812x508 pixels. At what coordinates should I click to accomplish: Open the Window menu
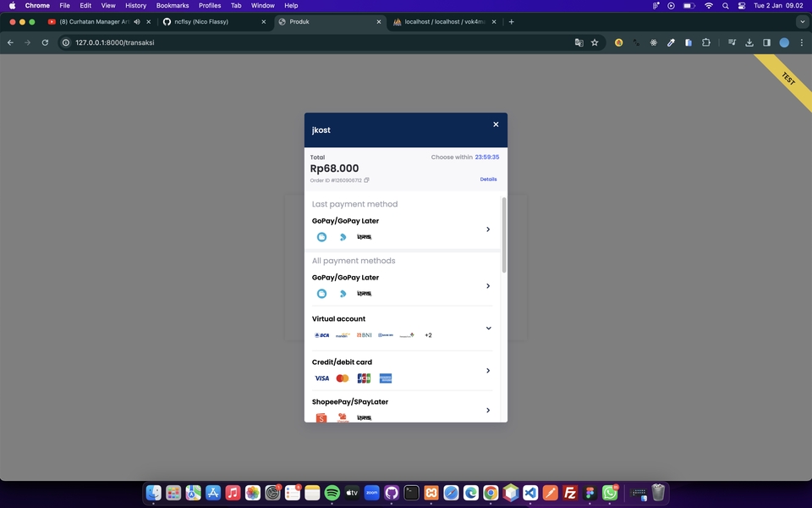pos(262,6)
